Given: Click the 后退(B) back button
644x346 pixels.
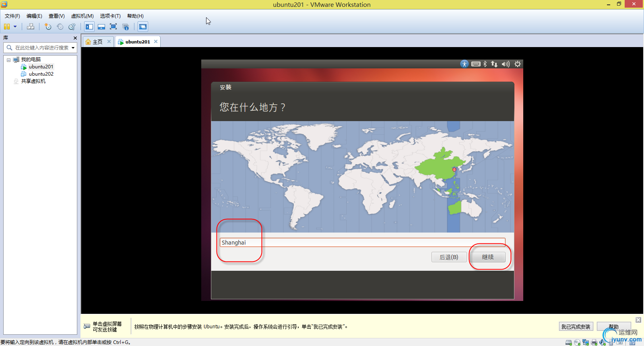Looking at the screenshot, I should (449, 257).
